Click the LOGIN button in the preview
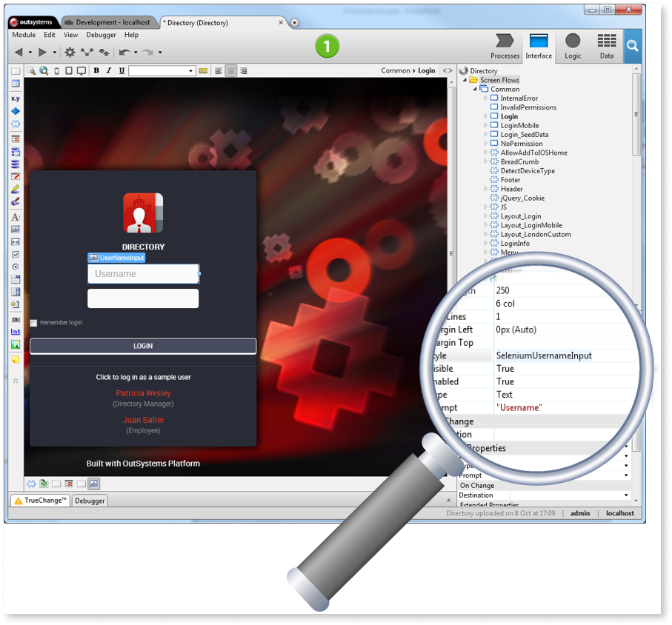This screenshot has height=625, width=672. pos(143,346)
